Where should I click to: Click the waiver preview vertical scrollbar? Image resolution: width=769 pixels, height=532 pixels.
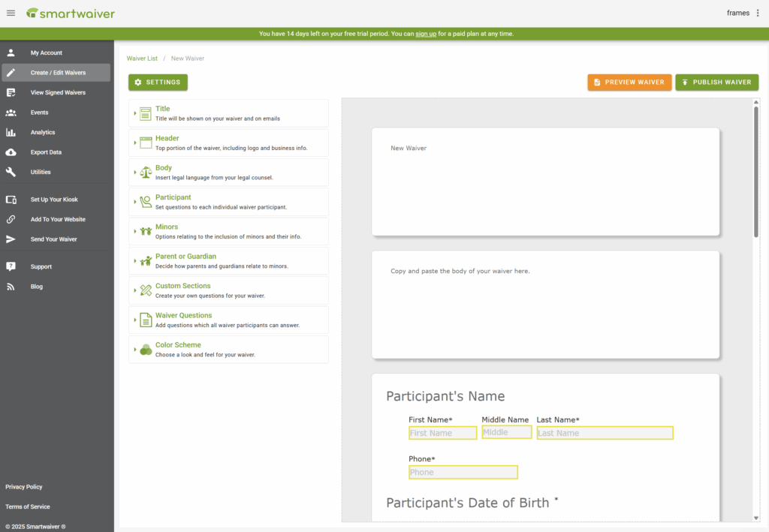coord(755,173)
